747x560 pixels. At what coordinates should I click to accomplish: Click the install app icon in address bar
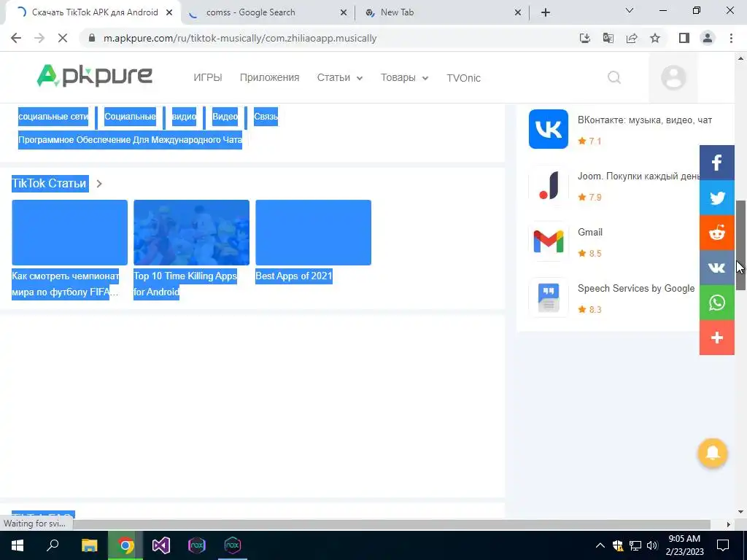pyautogui.click(x=584, y=38)
